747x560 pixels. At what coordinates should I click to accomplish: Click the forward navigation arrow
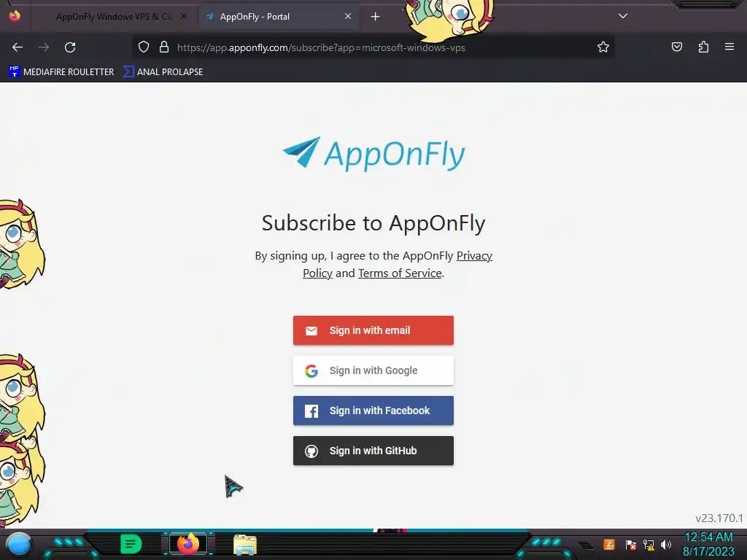coord(44,47)
